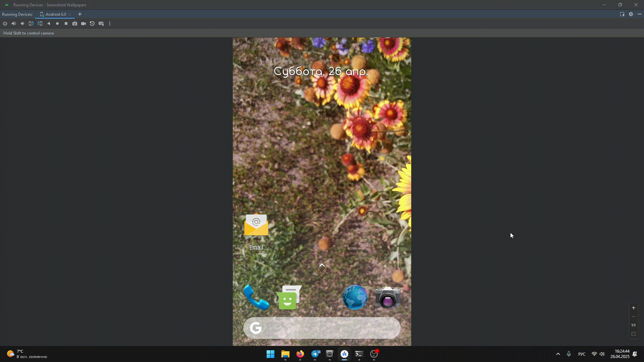Image resolution: width=644 pixels, height=362 pixels.
Task: Open the snapshots clock icon
Action: click(x=92, y=23)
